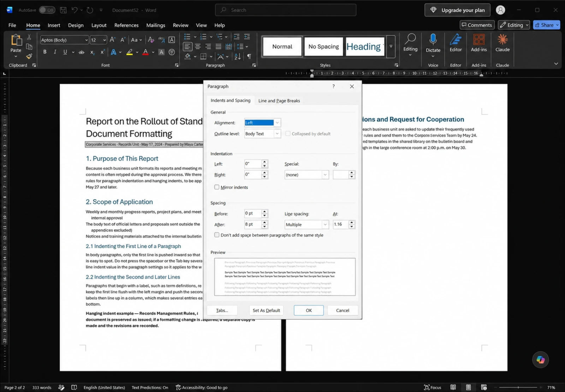This screenshot has height=392, width=565.
Task: Click the Cut scissors icon
Action: [x=29, y=37]
